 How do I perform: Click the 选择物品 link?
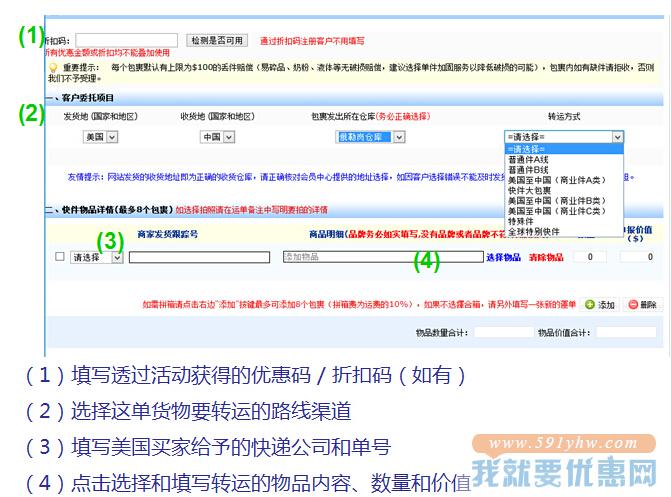[503, 257]
